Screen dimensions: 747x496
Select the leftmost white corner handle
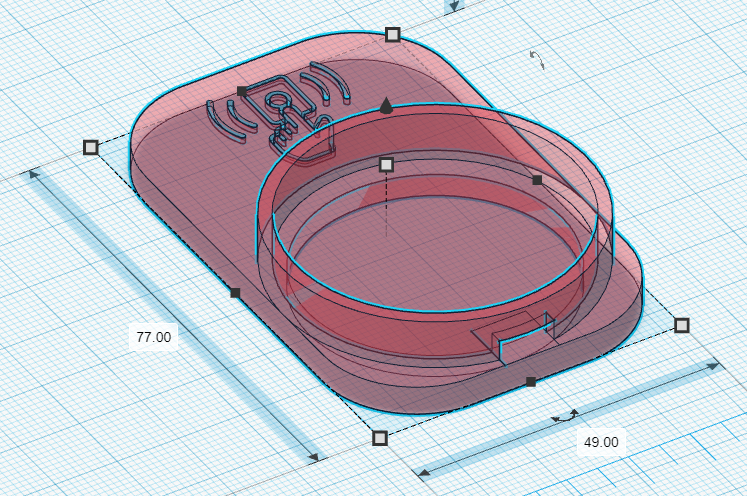[91, 148]
